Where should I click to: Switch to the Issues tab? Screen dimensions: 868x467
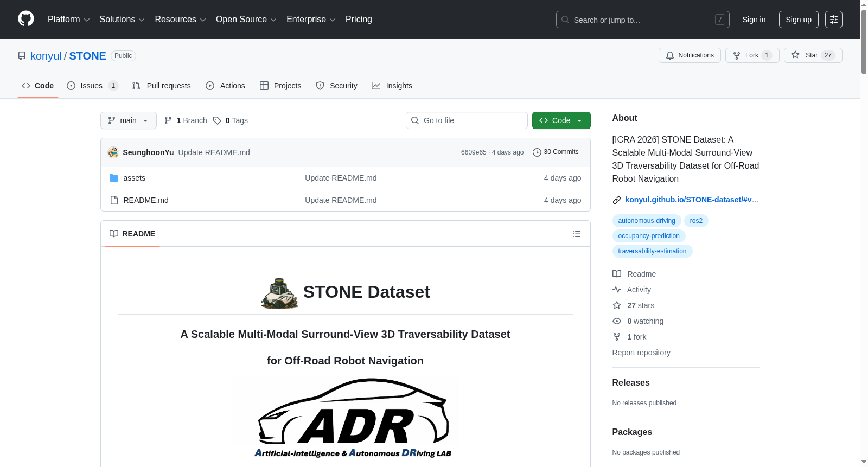tap(92, 86)
